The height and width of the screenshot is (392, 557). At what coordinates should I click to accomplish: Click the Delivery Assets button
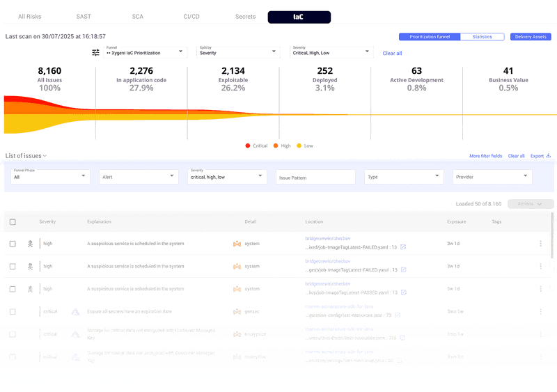[531, 37]
